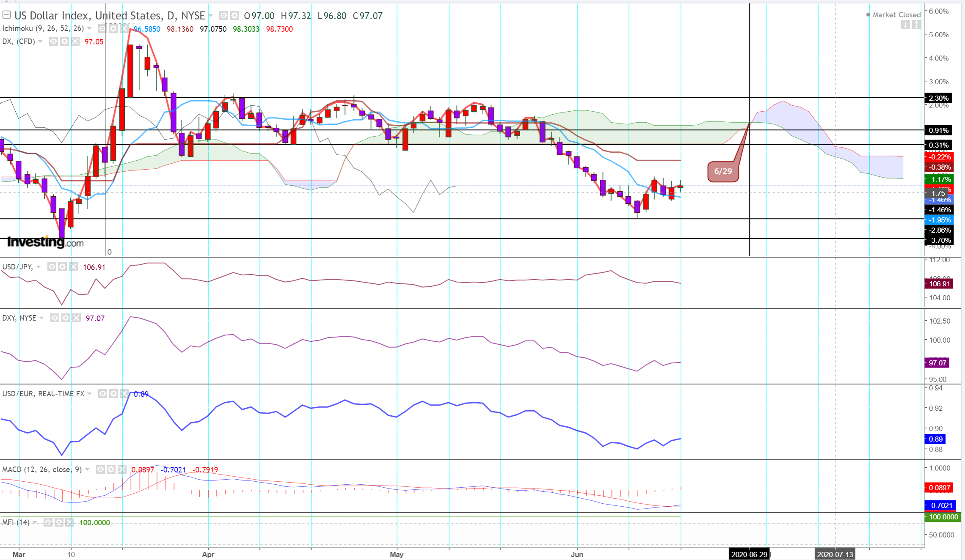Click the move pane down arrow
Viewport: 965px width, 560px height.
tap(905, 25)
